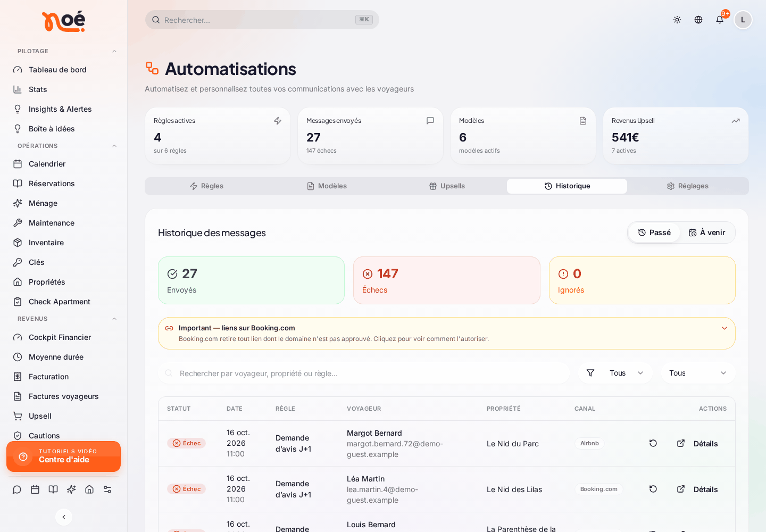Switch to the Règles tab
Image resolution: width=766 pixels, height=532 pixels.
(x=206, y=186)
